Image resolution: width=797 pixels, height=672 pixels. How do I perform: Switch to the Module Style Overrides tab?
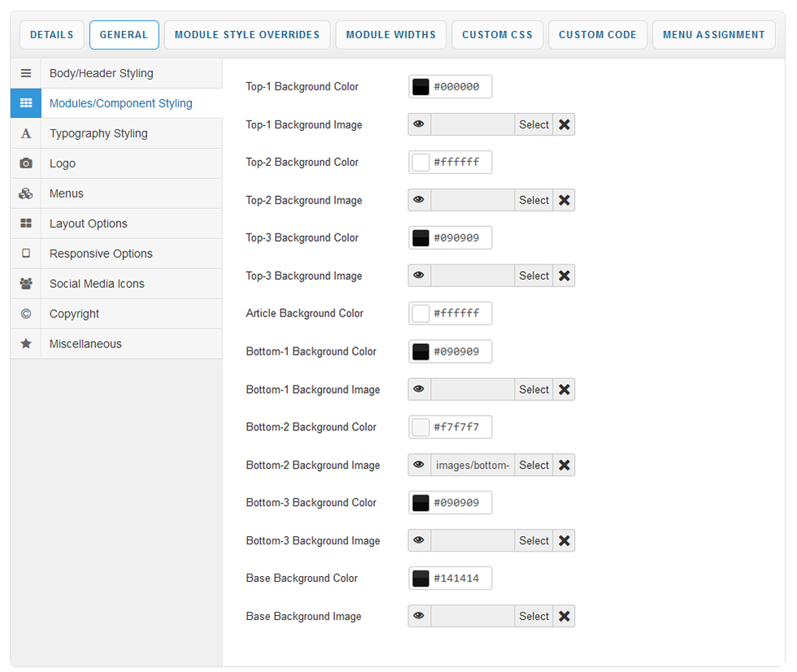(x=247, y=35)
